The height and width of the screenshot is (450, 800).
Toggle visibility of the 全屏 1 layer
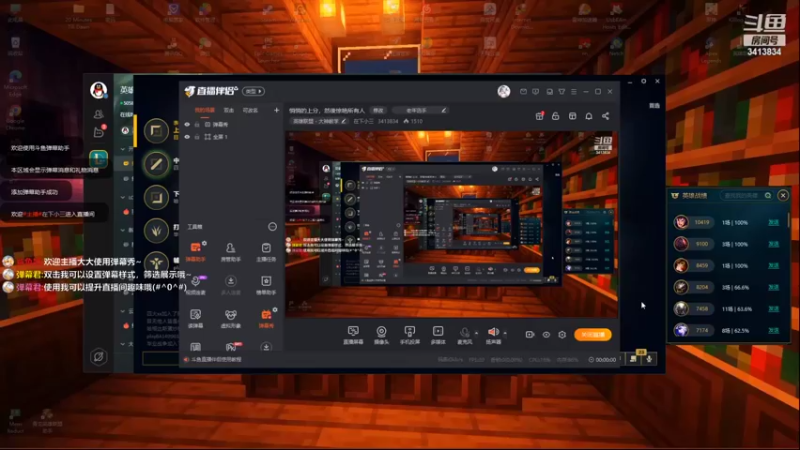coord(187,137)
